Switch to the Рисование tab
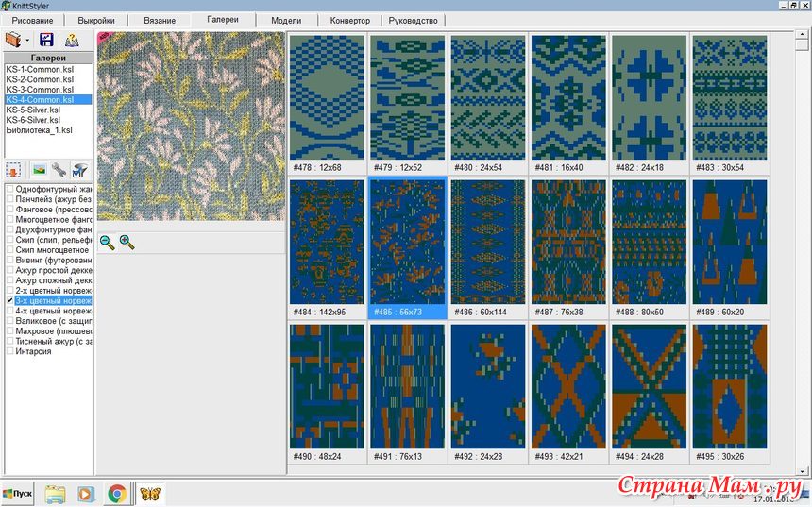The width and height of the screenshot is (812, 507). pyautogui.click(x=32, y=20)
